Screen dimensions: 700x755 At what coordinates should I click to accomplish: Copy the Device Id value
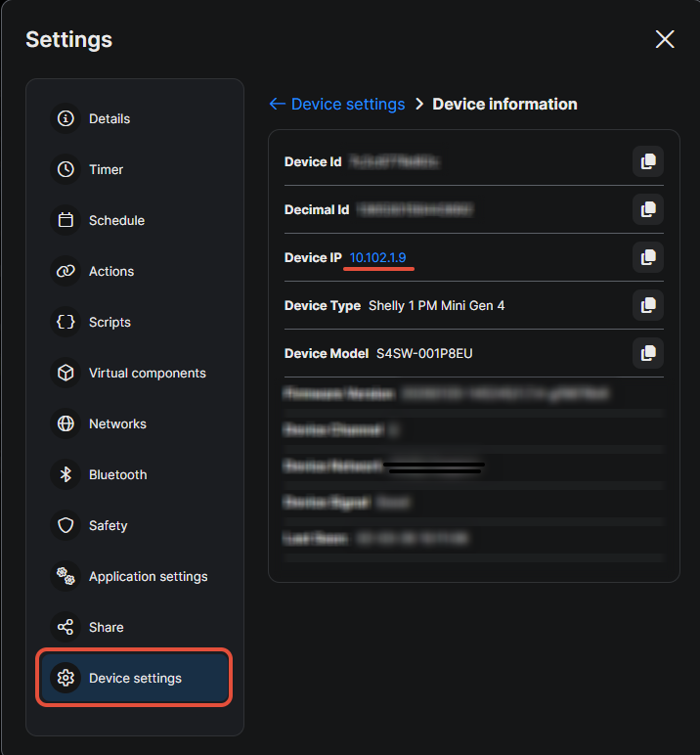647,161
